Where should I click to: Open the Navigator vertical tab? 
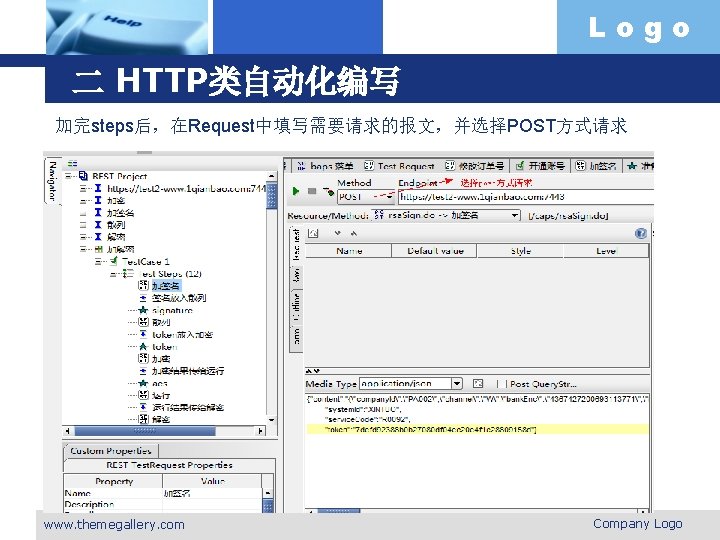click(x=52, y=180)
